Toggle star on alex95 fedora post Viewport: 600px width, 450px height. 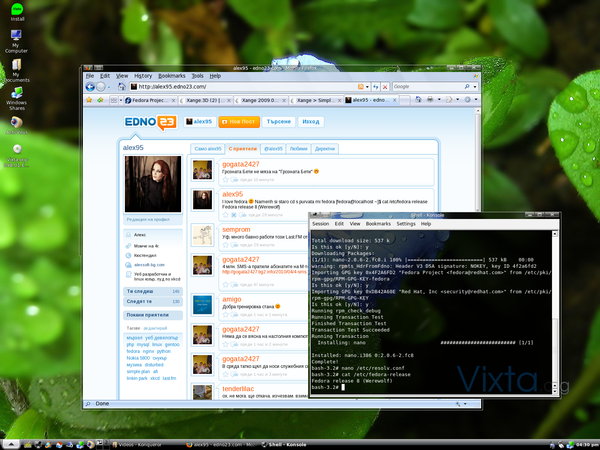225,215
